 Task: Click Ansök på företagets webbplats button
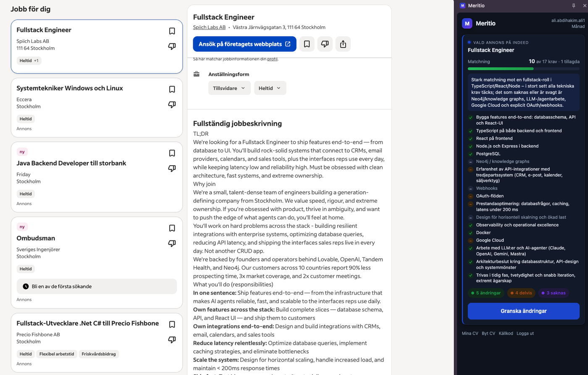pos(244,44)
